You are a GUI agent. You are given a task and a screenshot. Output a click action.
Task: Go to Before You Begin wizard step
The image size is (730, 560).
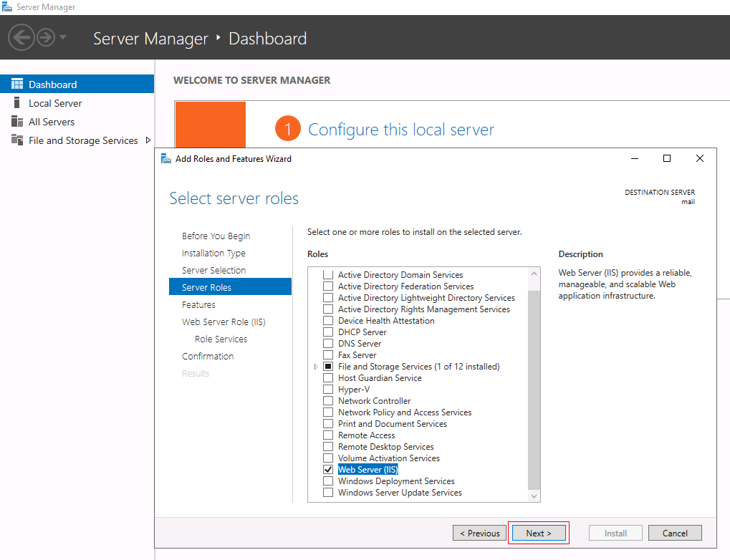click(x=216, y=236)
